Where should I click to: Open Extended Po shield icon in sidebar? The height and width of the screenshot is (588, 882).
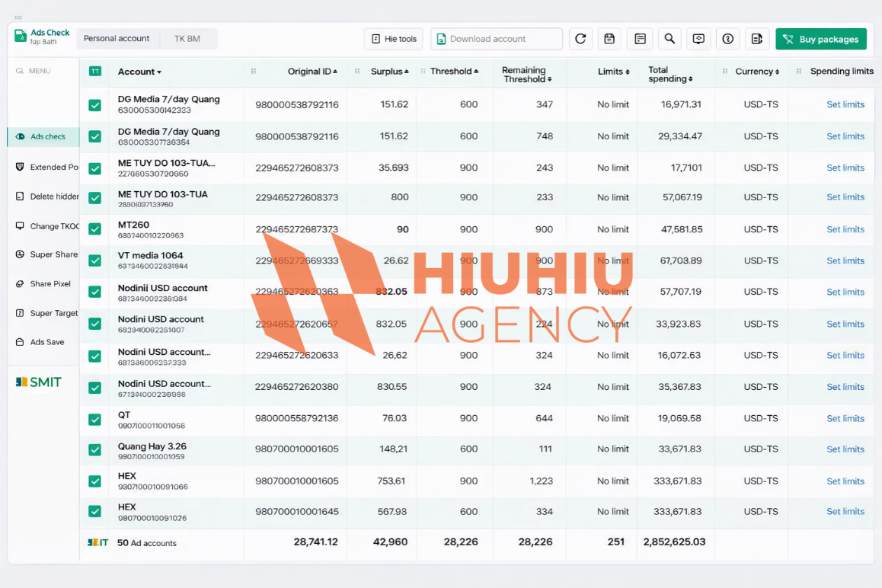pos(20,167)
